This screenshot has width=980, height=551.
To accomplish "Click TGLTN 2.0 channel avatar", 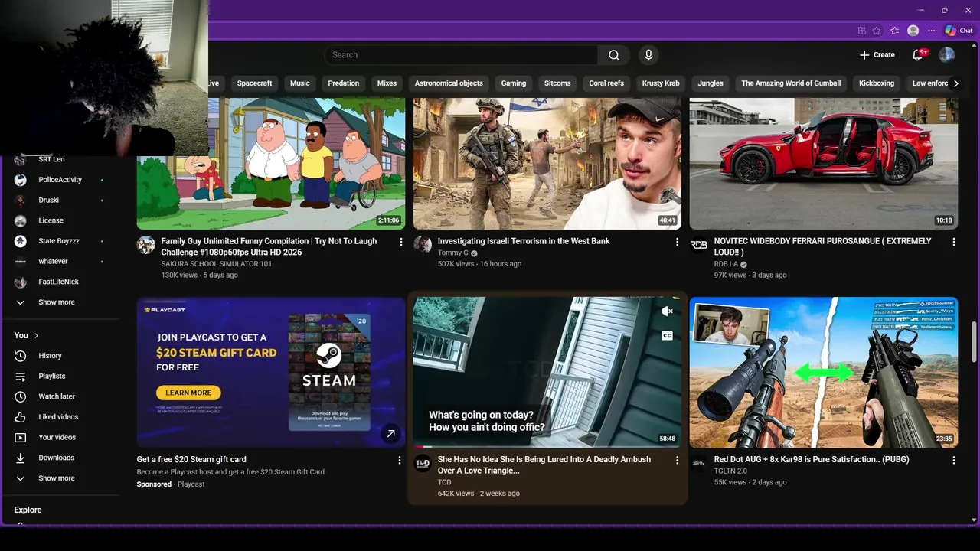I will click(699, 463).
